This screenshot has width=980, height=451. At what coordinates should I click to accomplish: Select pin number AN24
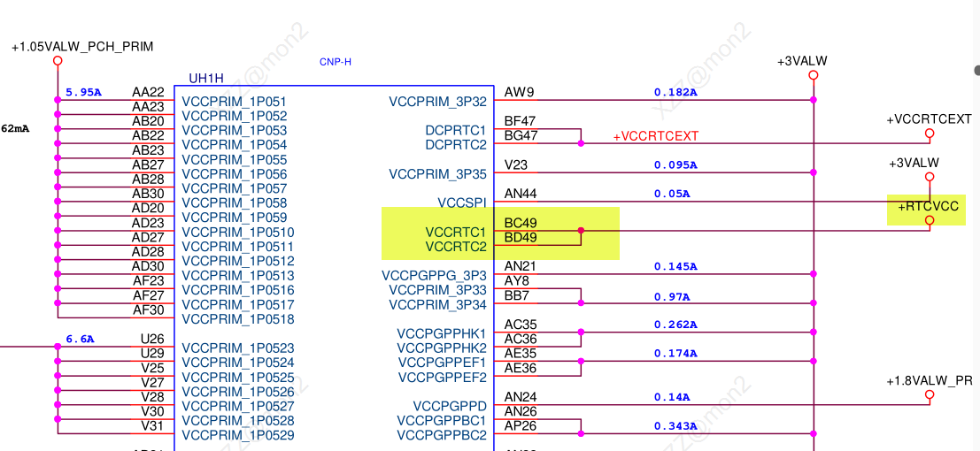click(520, 397)
